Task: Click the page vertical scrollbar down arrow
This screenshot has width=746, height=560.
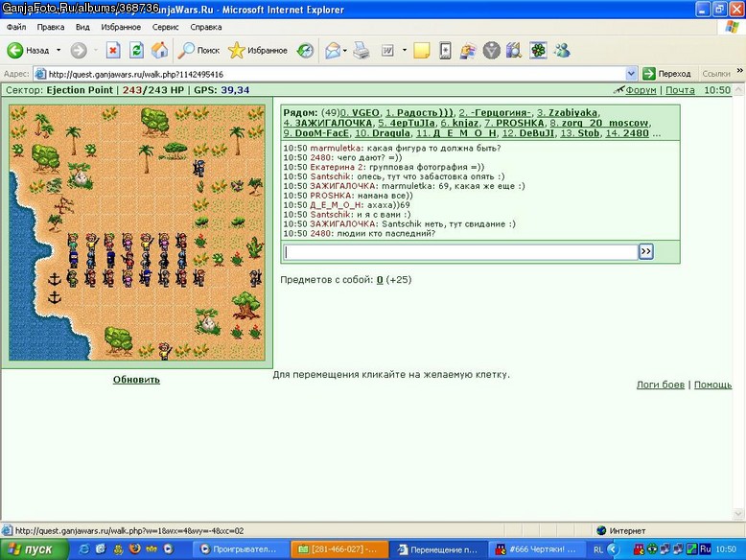Action: pos(739,514)
